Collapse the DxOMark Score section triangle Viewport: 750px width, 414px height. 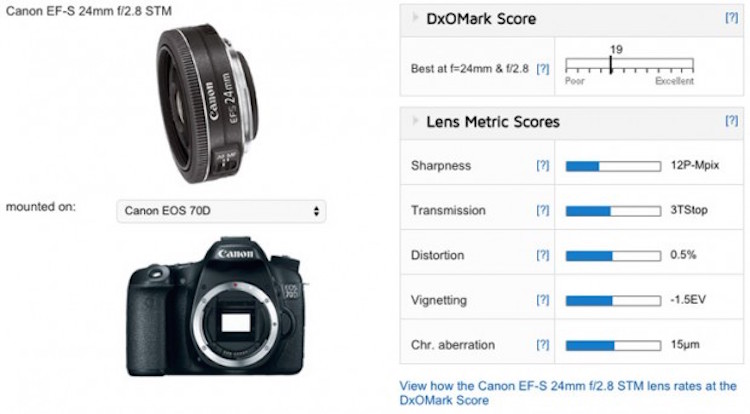pyautogui.click(x=415, y=18)
